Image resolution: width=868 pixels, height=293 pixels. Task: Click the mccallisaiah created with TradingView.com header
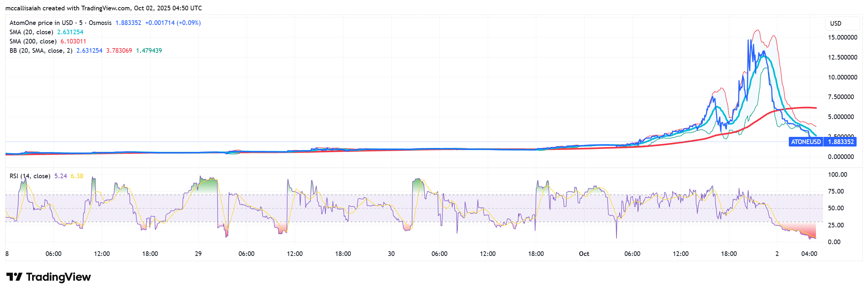click(x=103, y=8)
